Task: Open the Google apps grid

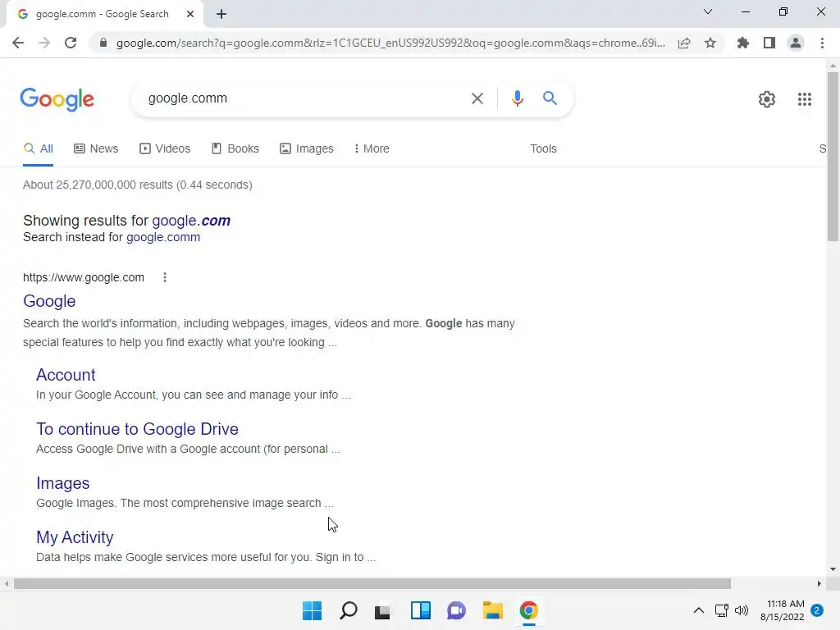Action: tap(805, 99)
